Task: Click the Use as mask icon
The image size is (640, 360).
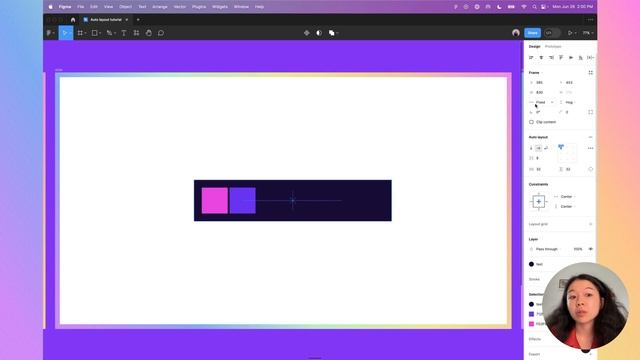Action: coord(319,33)
